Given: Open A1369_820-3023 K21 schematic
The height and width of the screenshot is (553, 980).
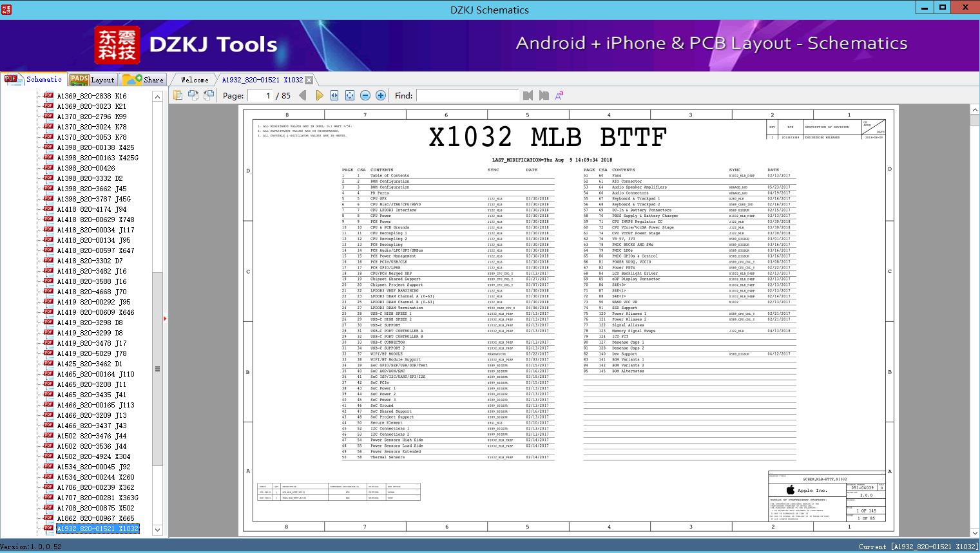Looking at the screenshot, I should click(x=91, y=106).
